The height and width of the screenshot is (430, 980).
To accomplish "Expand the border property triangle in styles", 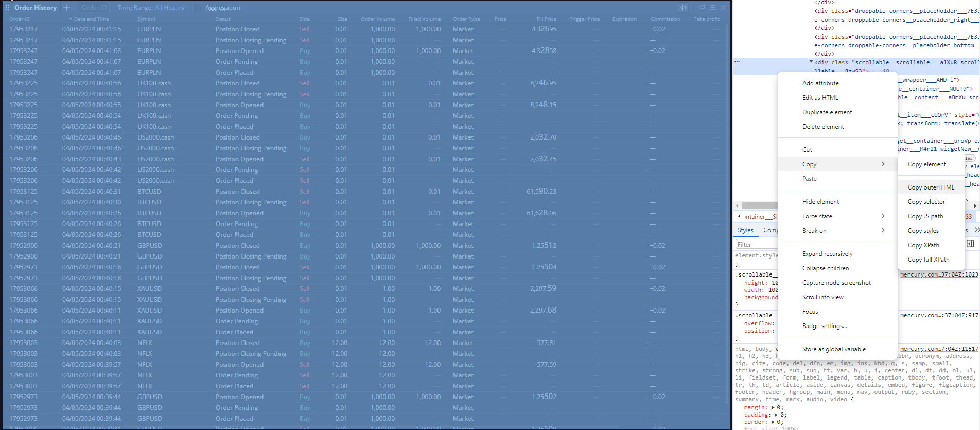I will tap(773, 422).
